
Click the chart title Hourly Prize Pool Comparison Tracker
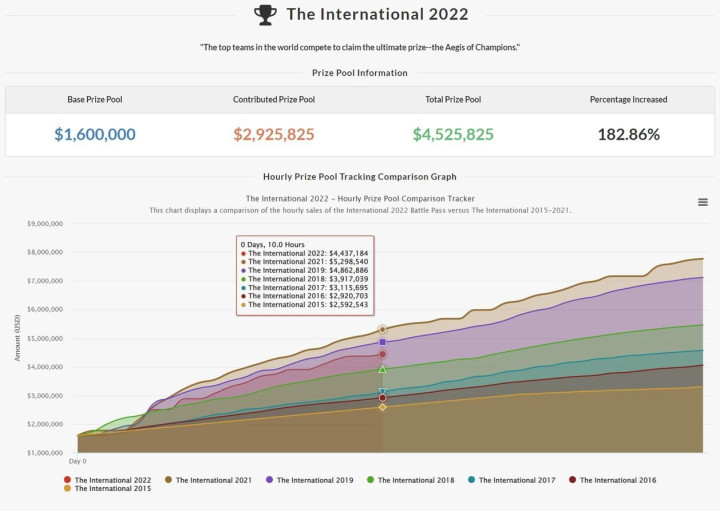click(360, 199)
